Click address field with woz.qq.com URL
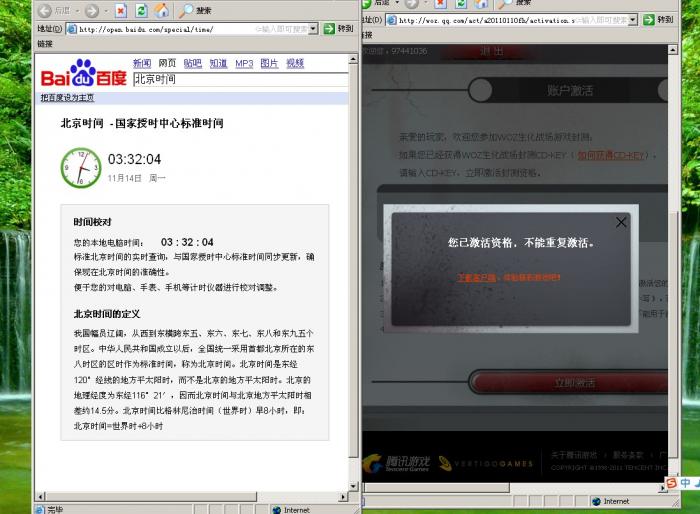The height and width of the screenshot is (514, 700). (512, 20)
